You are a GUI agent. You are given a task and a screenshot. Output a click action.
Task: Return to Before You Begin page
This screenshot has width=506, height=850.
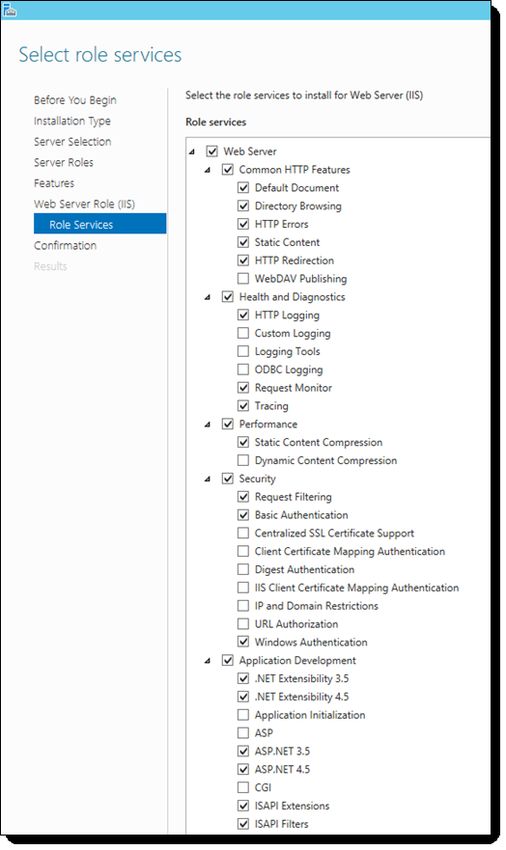click(x=75, y=100)
